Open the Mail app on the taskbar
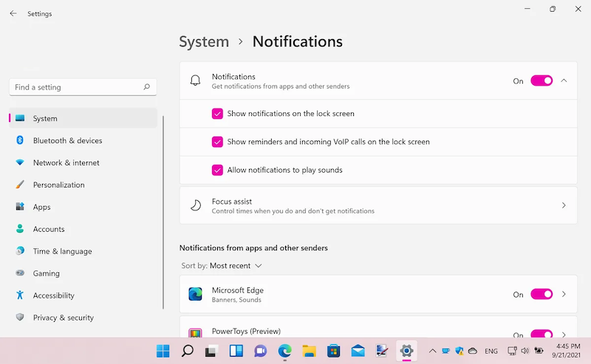The image size is (591, 364). 358,351
